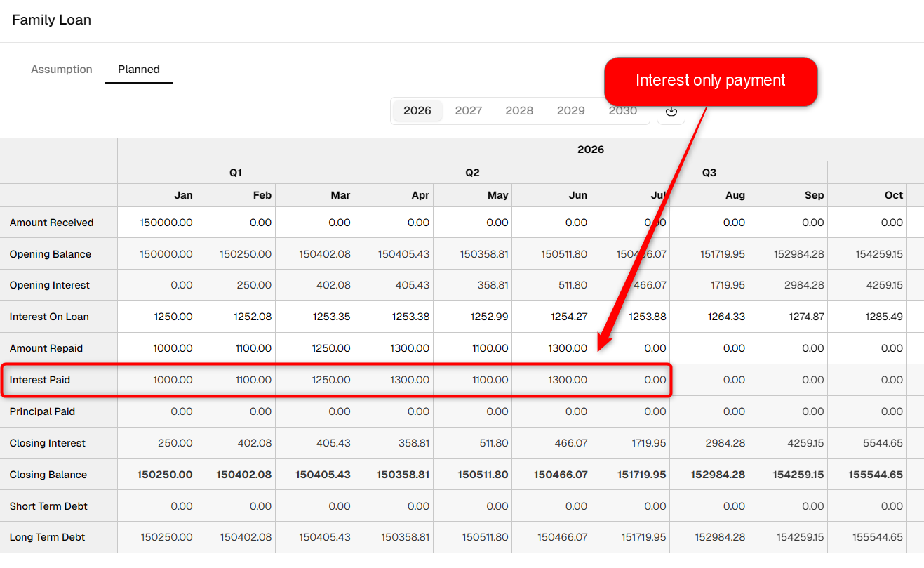
Task: Click the Short Term Debt row label
Action: click(x=48, y=506)
